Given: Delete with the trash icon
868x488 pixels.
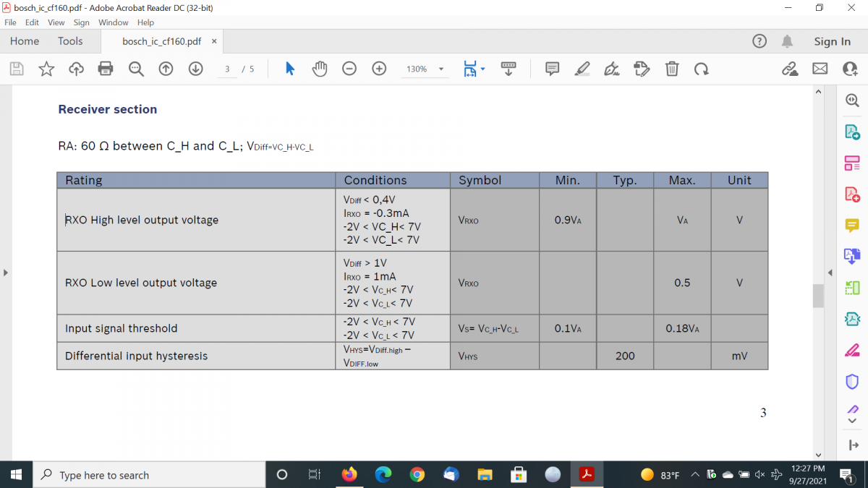Looking at the screenshot, I should (672, 69).
